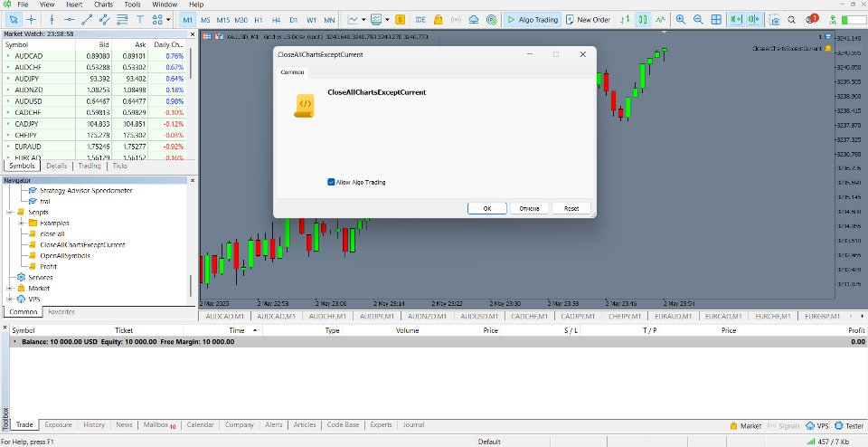The width and height of the screenshot is (868, 447).
Task: Collapse the Scripts tree node
Action: click(9, 212)
